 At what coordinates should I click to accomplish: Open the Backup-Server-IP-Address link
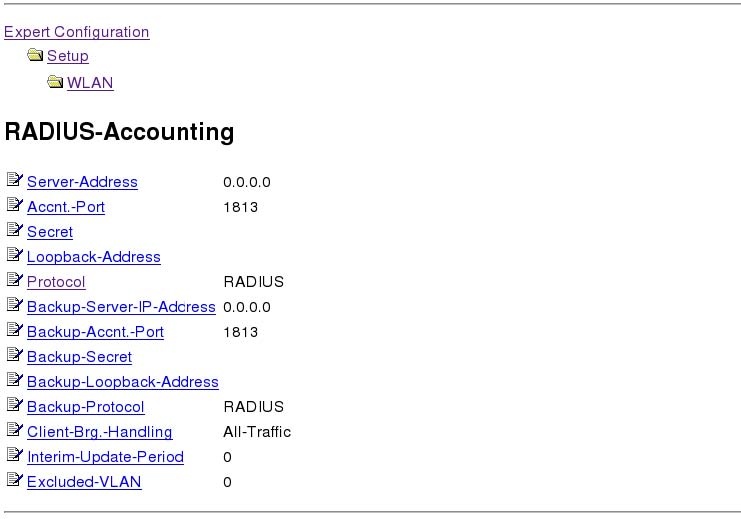click(121, 307)
